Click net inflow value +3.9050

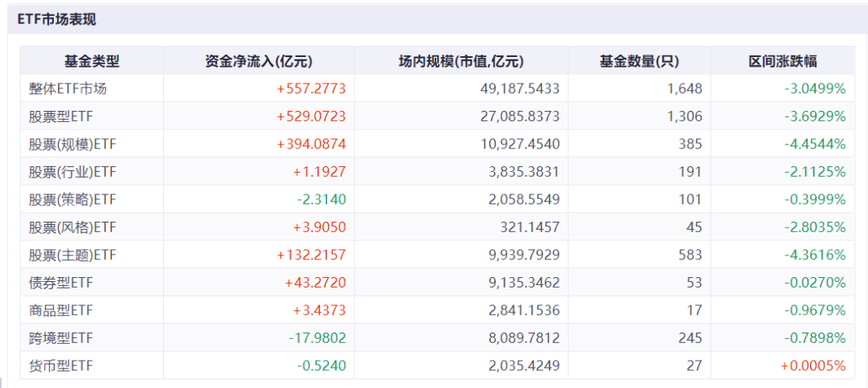point(319,227)
